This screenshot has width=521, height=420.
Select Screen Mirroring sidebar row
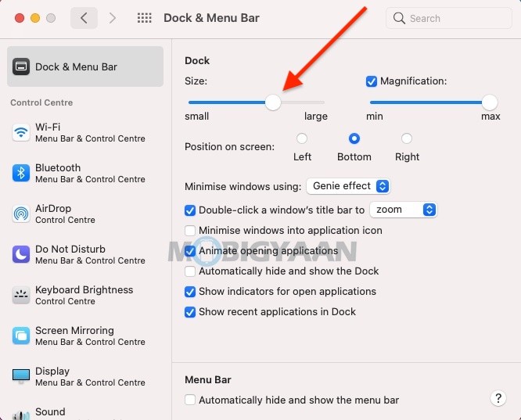pos(85,336)
